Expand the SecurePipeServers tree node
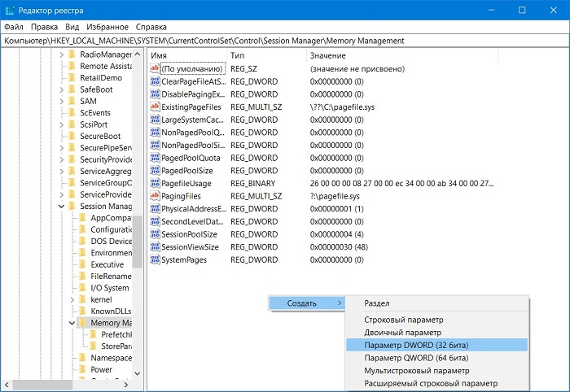 61,148
